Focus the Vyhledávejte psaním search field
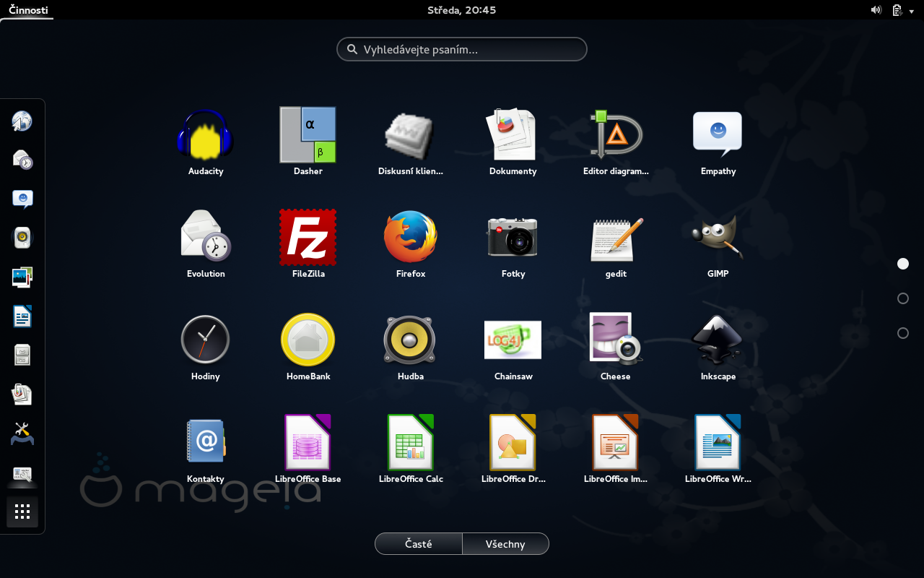 click(462, 49)
